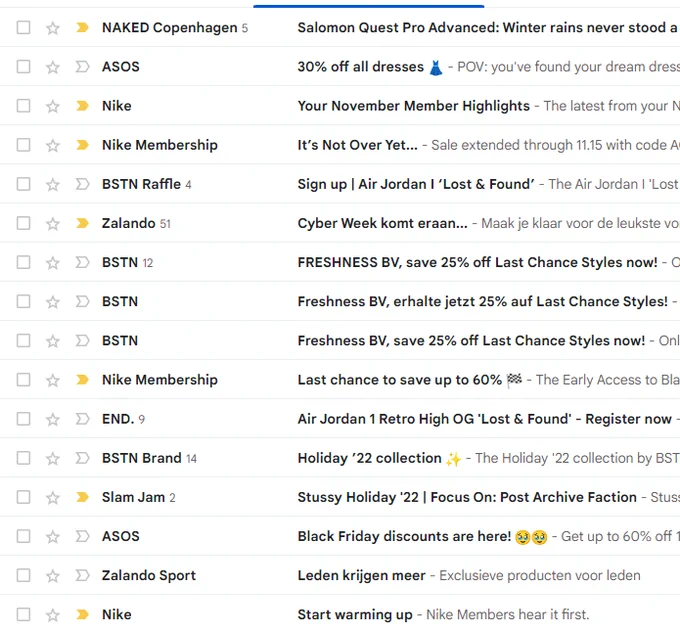The width and height of the screenshot is (680, 632).
Task: Mark ASOS 30% off dresses as important
Action: [82, 67]
